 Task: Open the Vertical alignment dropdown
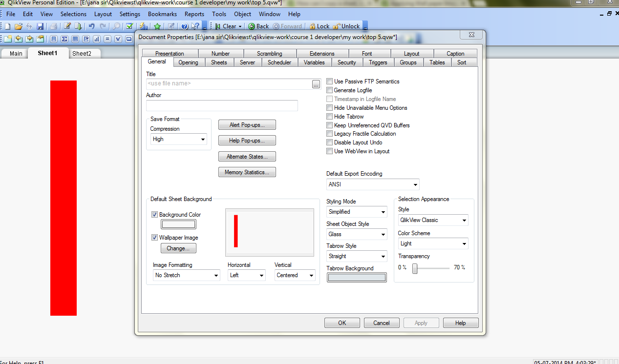pos(295,275)
